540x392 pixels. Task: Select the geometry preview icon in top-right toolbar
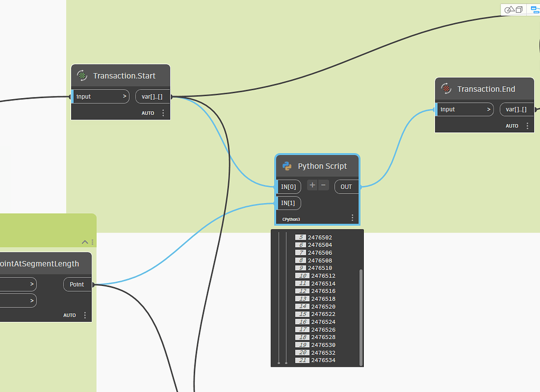[513, 9]
